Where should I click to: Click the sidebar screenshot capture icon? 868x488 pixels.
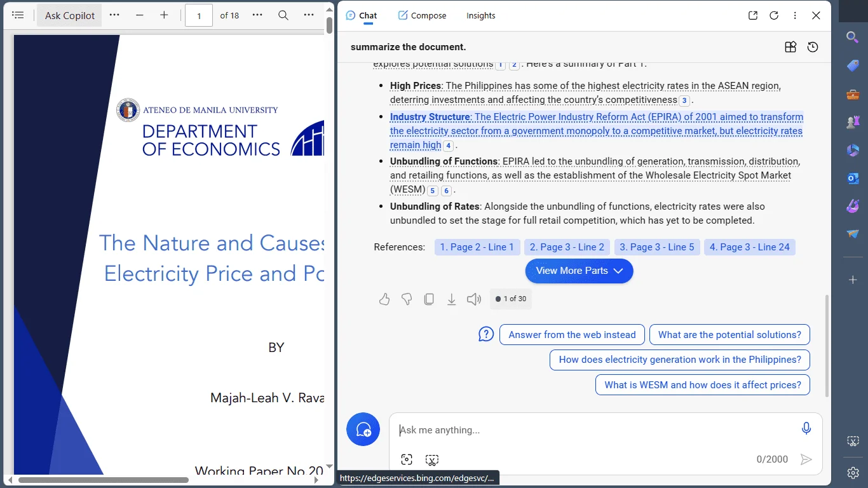(x=853, y=442)
